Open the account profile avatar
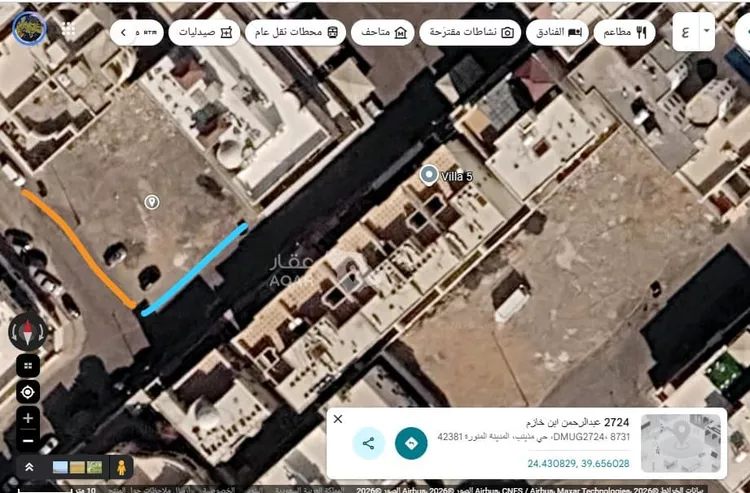This screenshot has height=493, width=750. coord(29,29)
